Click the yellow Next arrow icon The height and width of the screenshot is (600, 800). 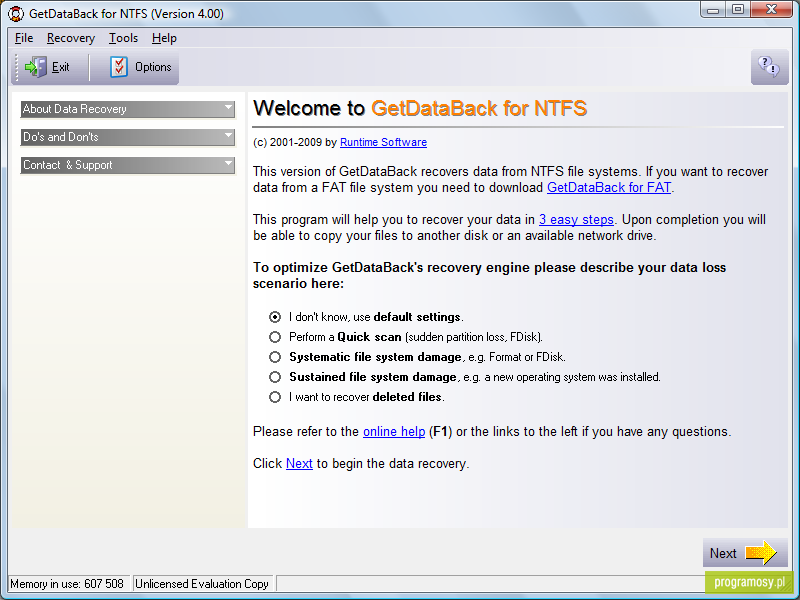coord(761,553)
